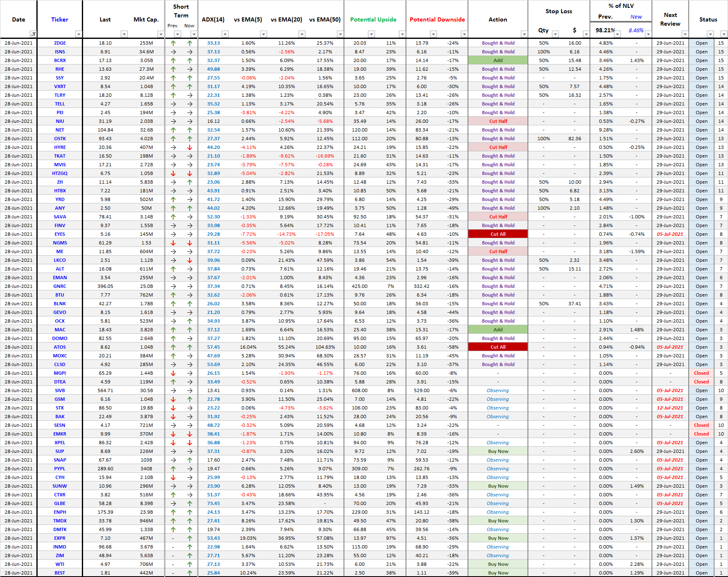728x577 pixels.
Task: Select the GNRC ticker link
Action: tap(60, 286)
